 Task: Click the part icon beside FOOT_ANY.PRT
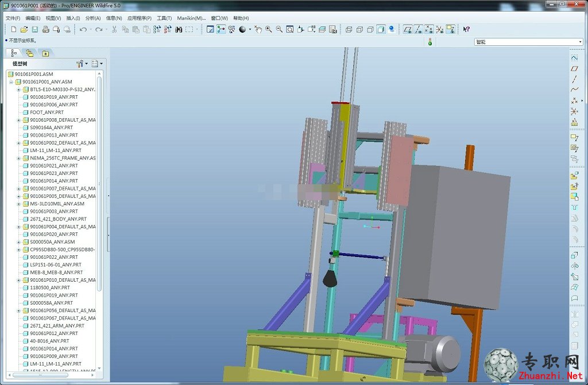pos(25,112)
